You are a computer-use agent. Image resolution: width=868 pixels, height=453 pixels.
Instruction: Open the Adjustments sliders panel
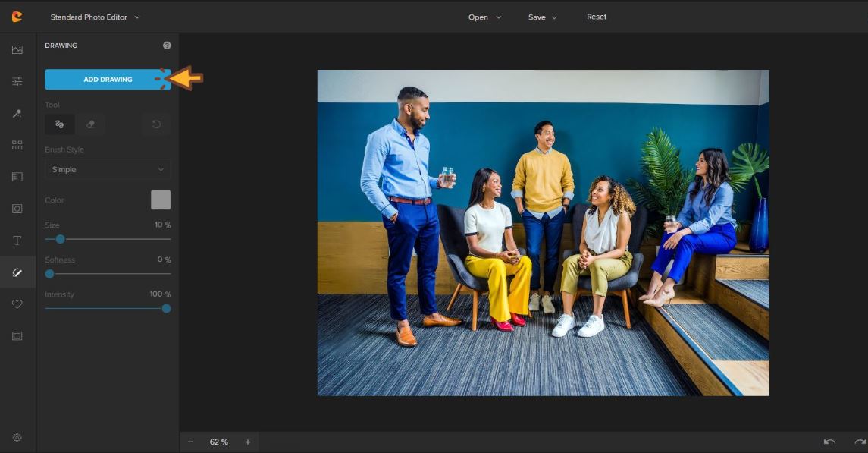pos(17,81)
